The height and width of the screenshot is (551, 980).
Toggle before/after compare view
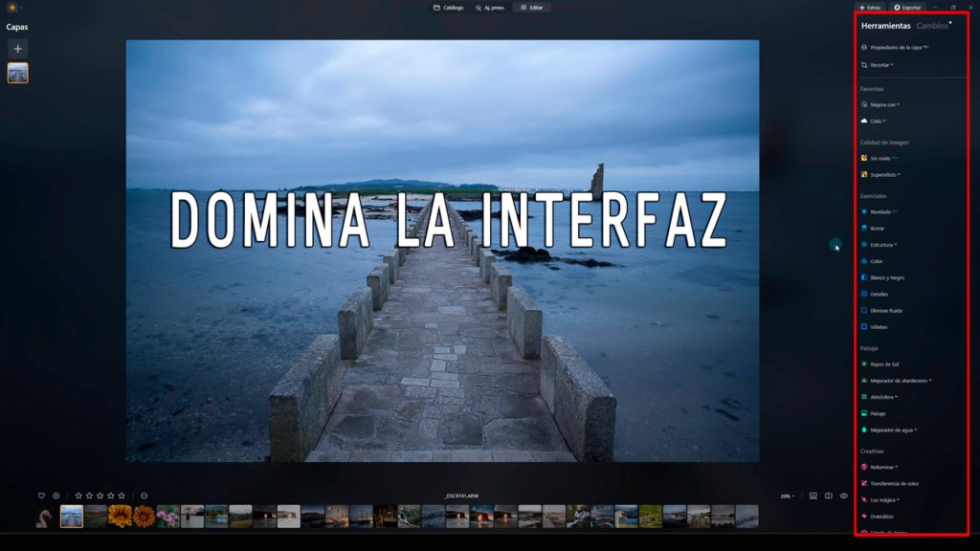click(828, 496)
